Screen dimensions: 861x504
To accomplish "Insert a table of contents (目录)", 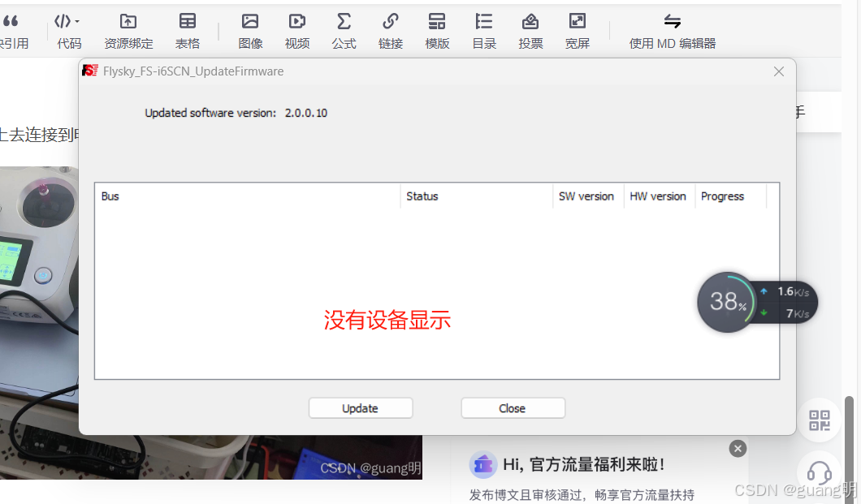I will 484,31.
